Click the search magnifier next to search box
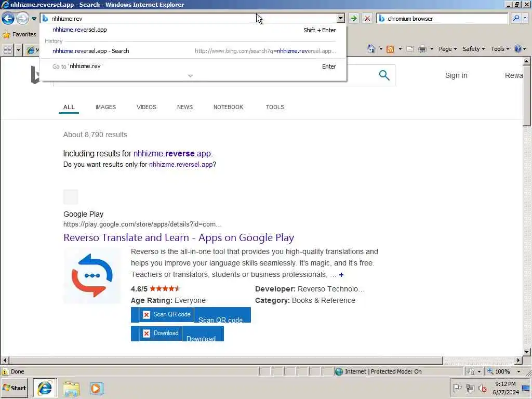The width and height of the screenshot is (532, 399). [516, 18]
